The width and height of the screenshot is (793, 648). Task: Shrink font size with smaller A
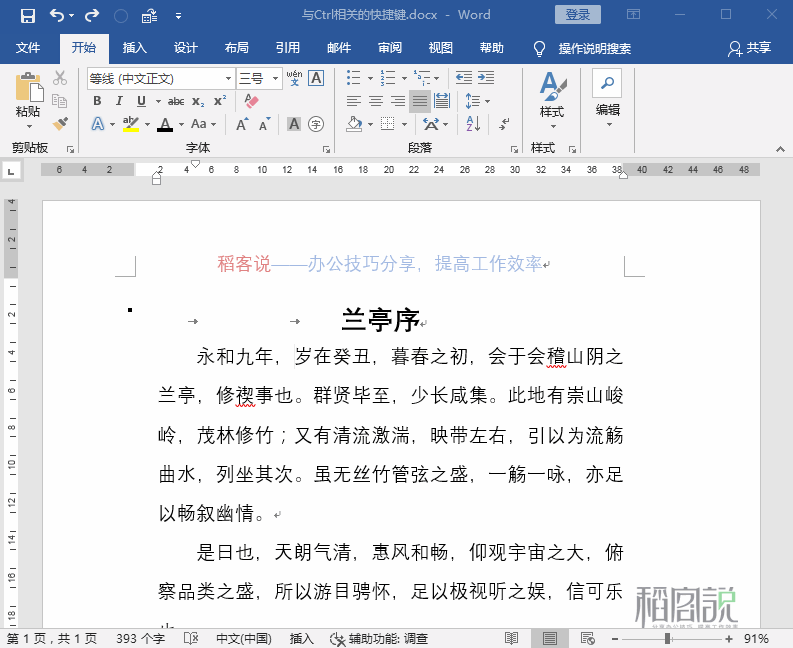point(265,124)
